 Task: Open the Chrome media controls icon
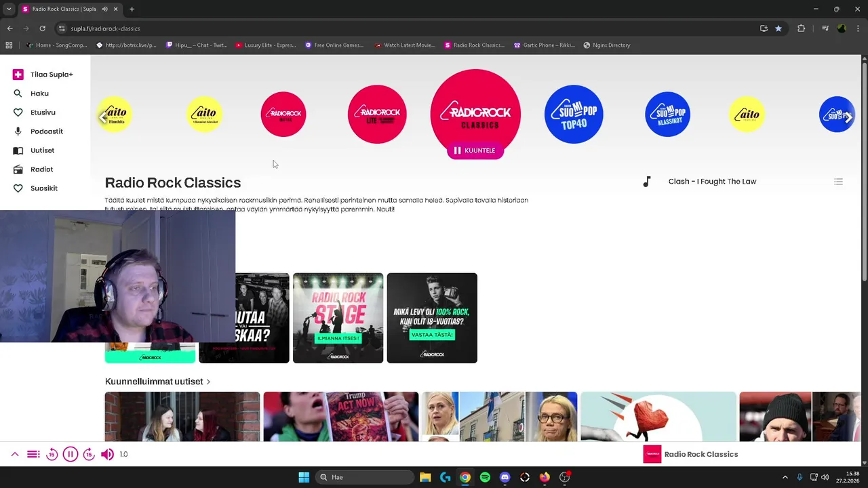(x=825, y=28)
